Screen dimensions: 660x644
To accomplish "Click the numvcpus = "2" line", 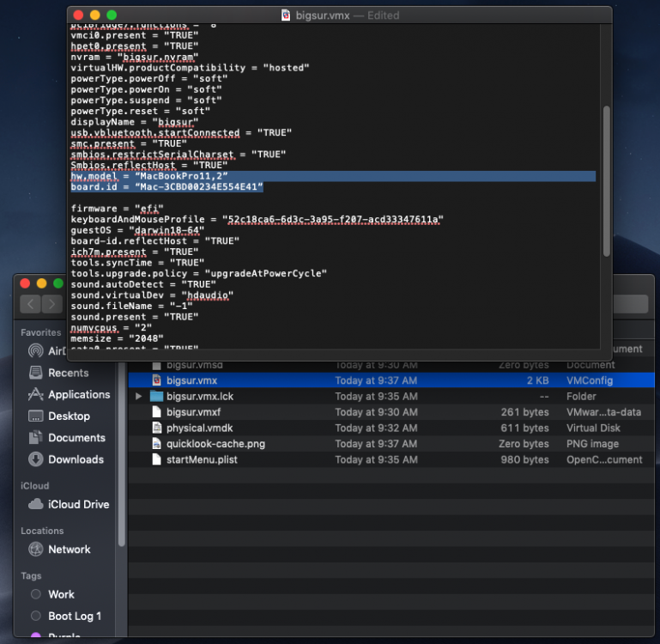I will coord(111,327).
